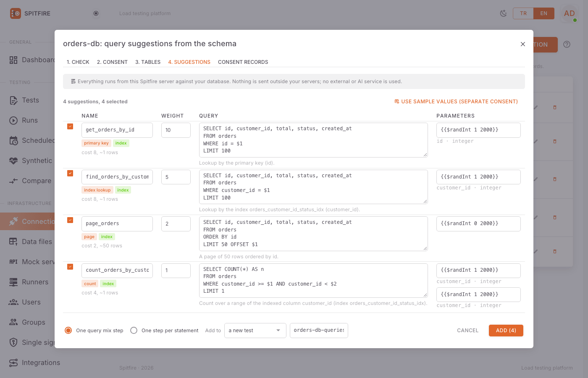Screen dimensions: 588x378
Task: Switch language to TR
Action: click(523, 13)
